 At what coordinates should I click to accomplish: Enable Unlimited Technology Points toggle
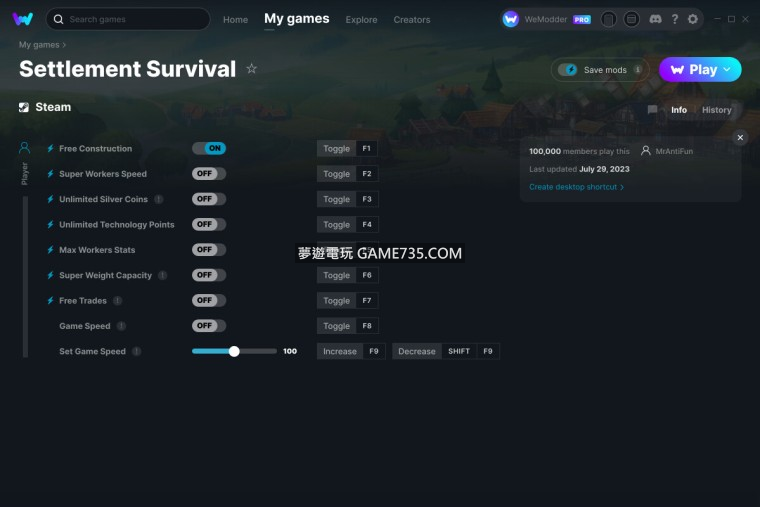[x=209, y=224]
